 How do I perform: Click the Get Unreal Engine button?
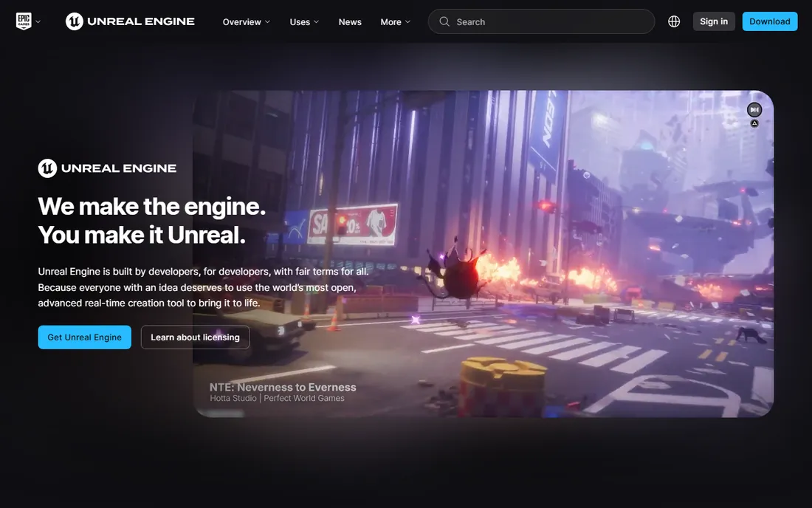pos(84,337)
